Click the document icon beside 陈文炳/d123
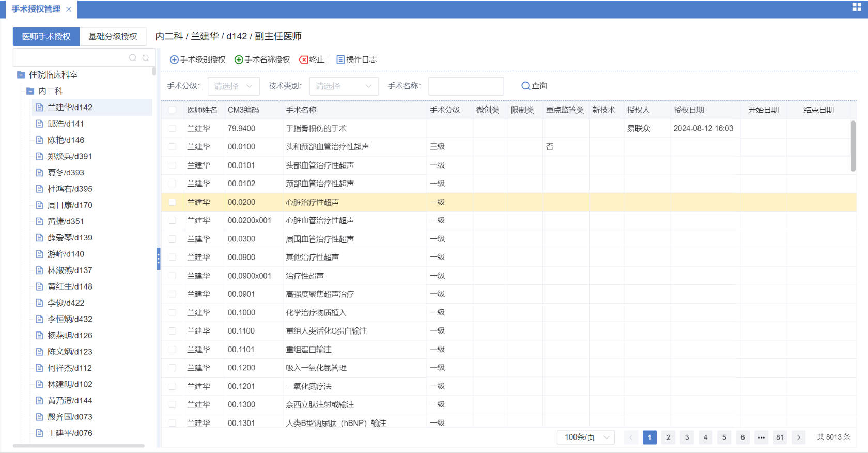 pyautogui.click(x=39, y=352)
